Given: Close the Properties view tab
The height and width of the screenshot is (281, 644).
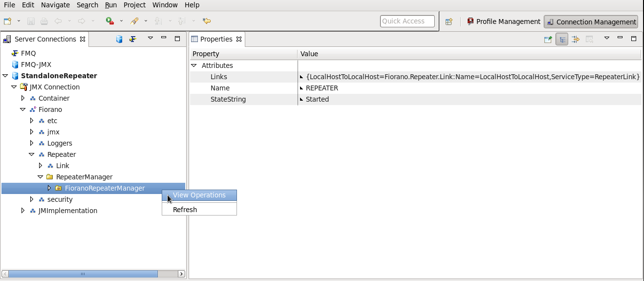Looking at the screenshot, I should tap(239, 39).
